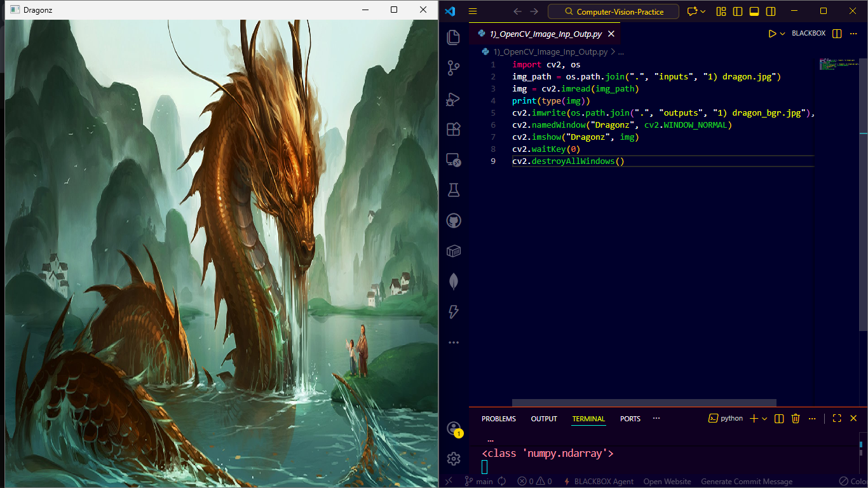Image resolution: width=868 pixels, height=488 pixels.
Task: Split the terminal
Action: coord(779,418)
